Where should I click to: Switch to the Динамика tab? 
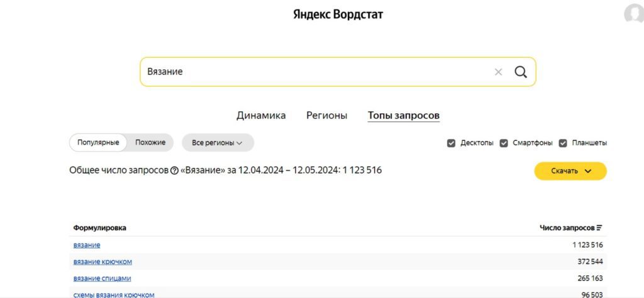[261, 115]
